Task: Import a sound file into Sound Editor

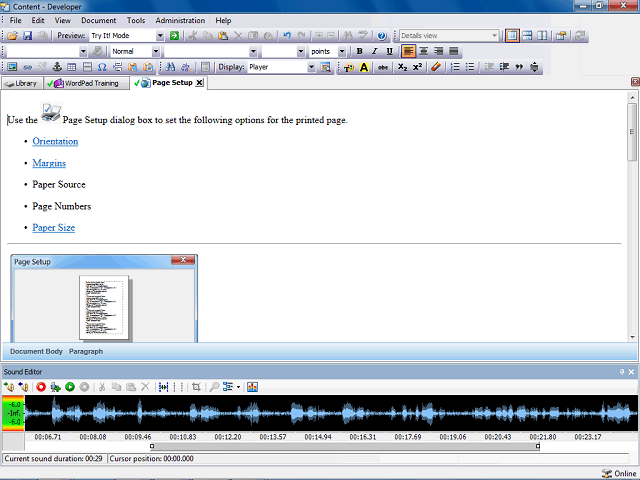Action: tap(9, 387)
